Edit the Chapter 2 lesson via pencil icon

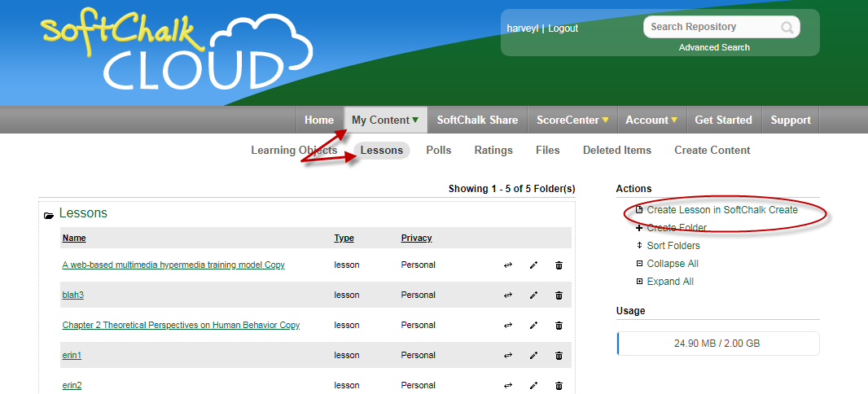coord(533,326)
